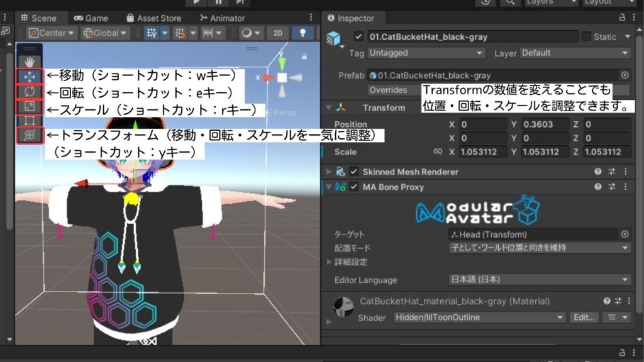Image resolution: width=644 pixels, height=362 pixels.
Task: Click the material Edit button
Action: 583,317
